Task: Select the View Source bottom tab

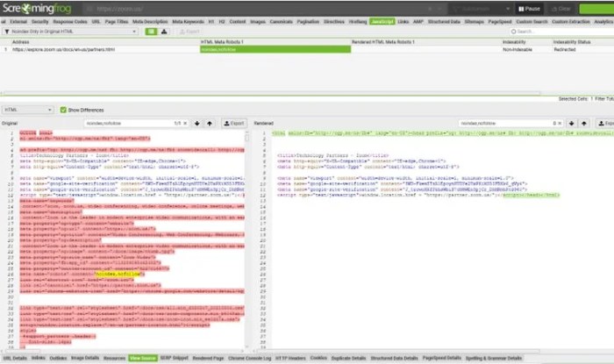Action: click(x=142, y=358)
